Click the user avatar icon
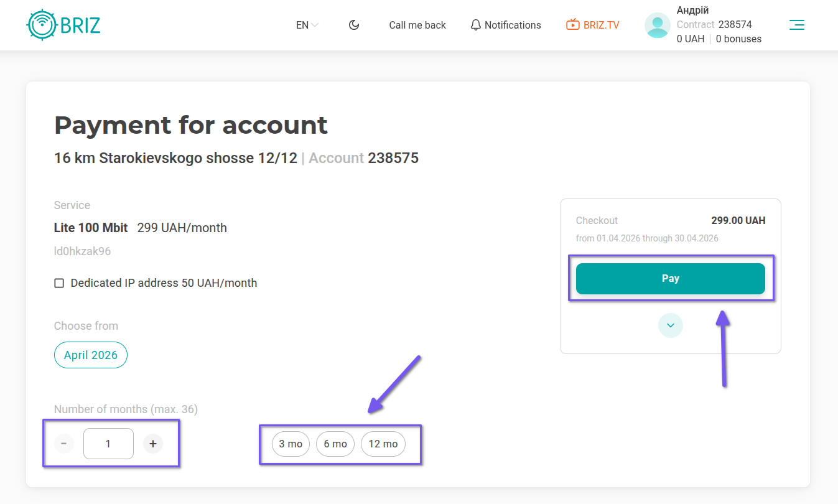Viewport: 838px width, 504px height. coord(658,26)
